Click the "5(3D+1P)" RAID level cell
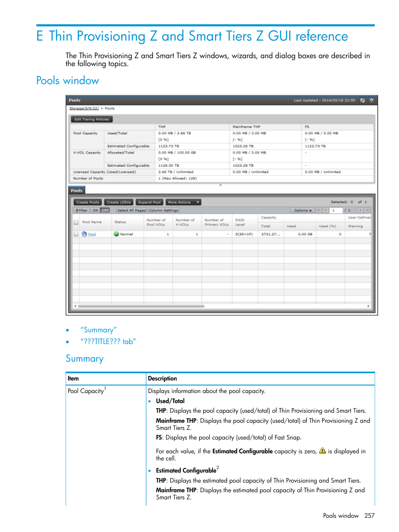This screenshot has height=532, width=399. [244, 234]
